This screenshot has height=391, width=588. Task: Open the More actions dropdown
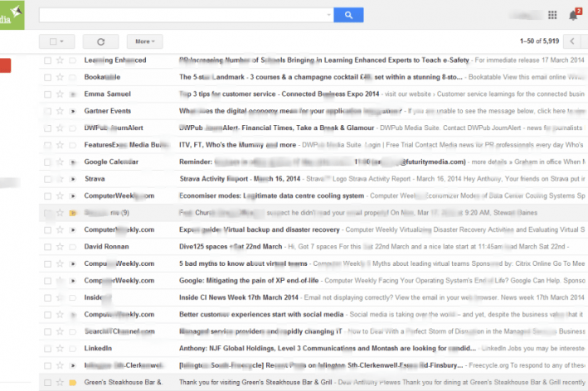[145, 41]
